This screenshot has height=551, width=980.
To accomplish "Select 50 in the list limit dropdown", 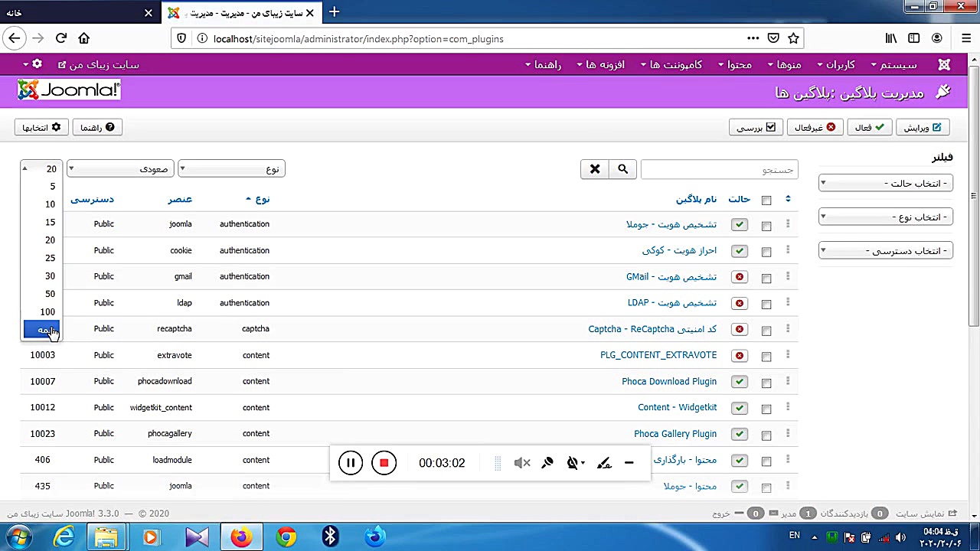I will [41, 294].
